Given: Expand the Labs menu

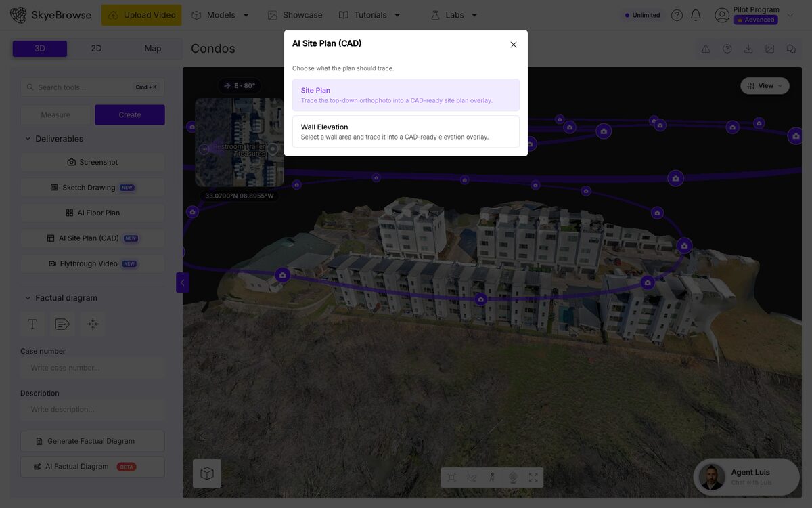Looking at the screenshot, I should 455,15.
